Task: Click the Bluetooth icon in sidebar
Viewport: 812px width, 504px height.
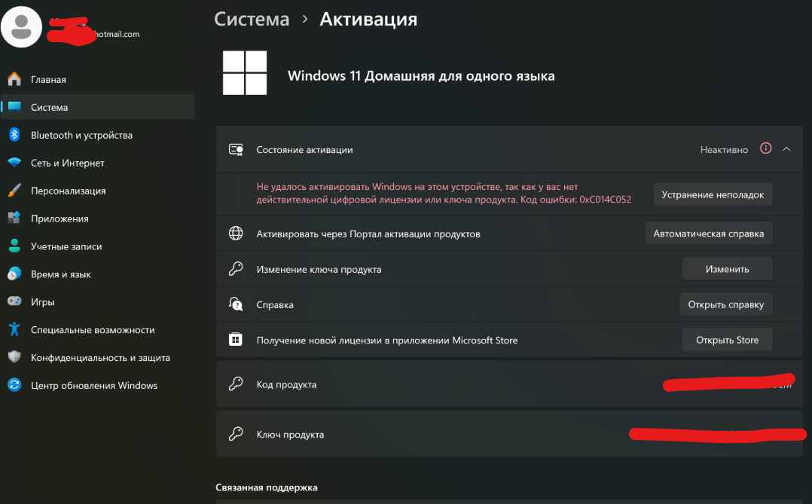Action: click(x=14, y=135)
